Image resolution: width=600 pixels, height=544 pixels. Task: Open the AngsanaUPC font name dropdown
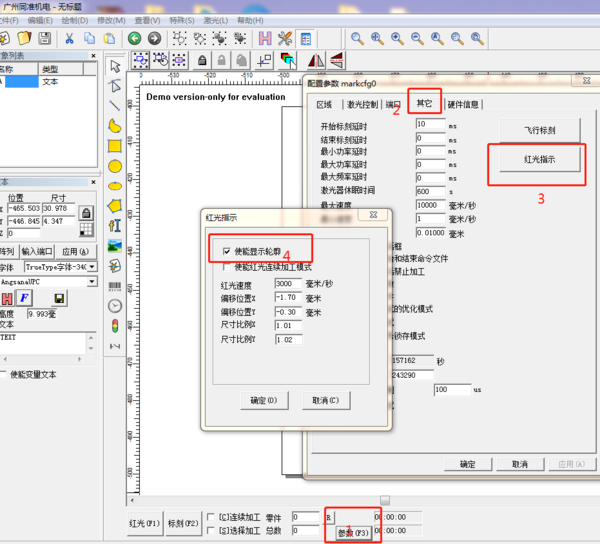coord(93,282)
